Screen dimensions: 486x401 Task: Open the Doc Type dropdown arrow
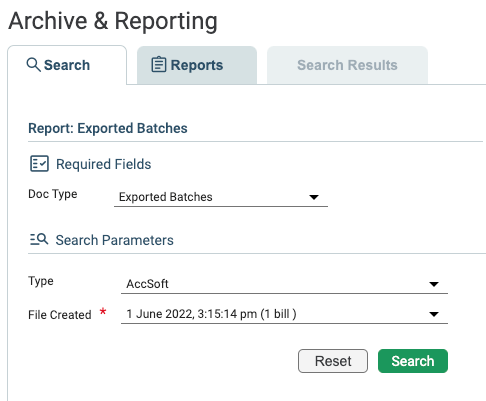click(x=314, y=197)
